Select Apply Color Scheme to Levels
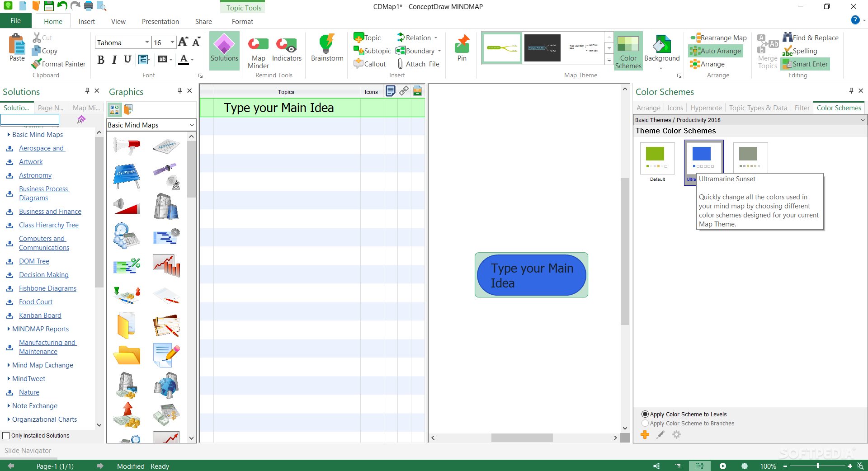Viewport: 868px width, 471px height. click(x=645, y=414)
